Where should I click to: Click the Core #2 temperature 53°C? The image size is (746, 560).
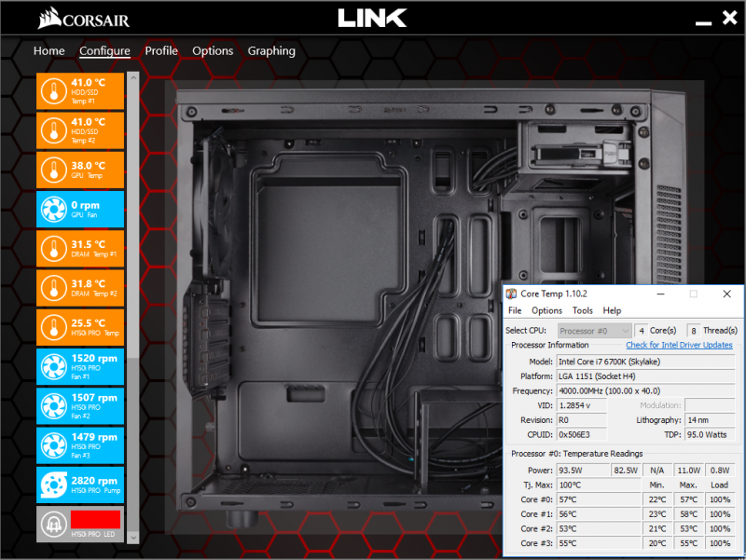point(599,528)
